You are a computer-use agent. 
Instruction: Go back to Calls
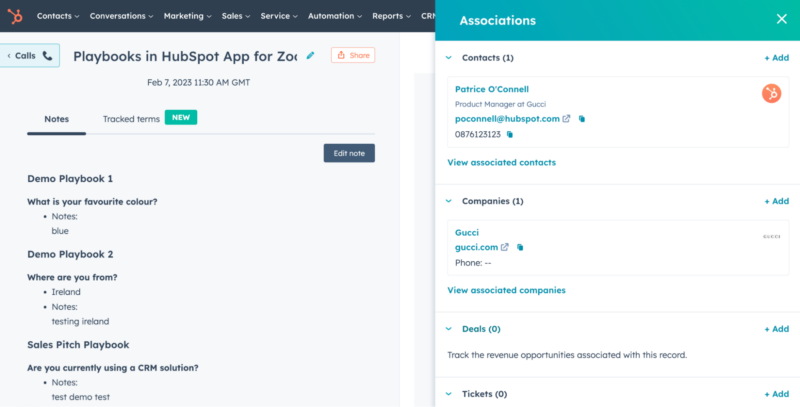(x=30, y=56)
